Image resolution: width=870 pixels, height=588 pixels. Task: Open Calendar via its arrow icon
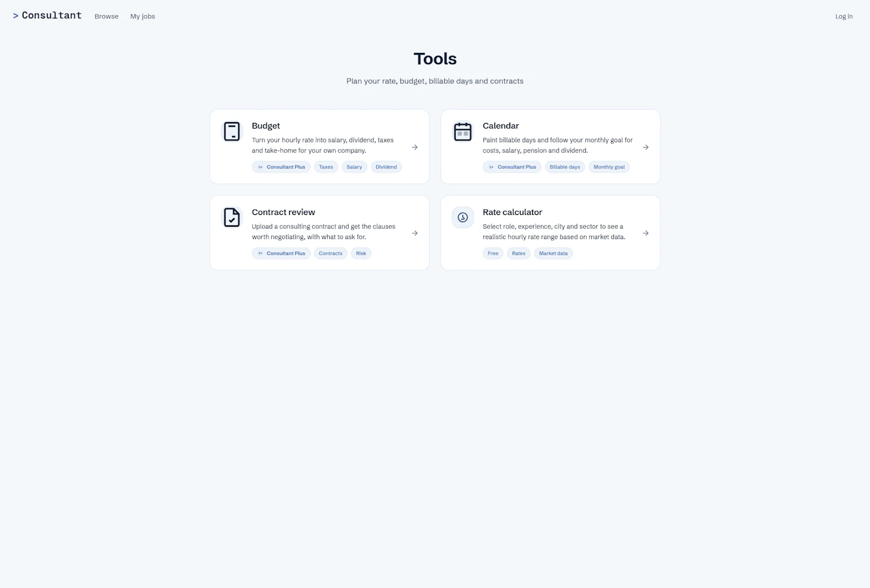645,147
